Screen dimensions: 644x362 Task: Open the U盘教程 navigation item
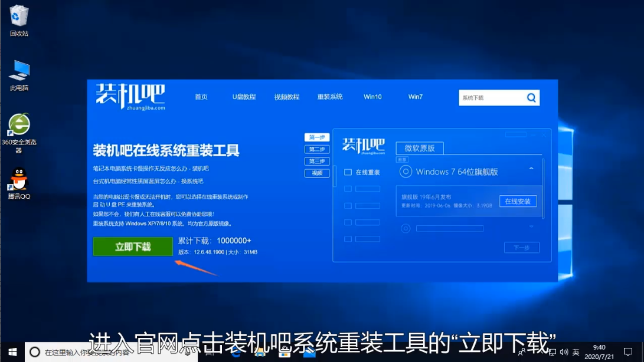244,97
